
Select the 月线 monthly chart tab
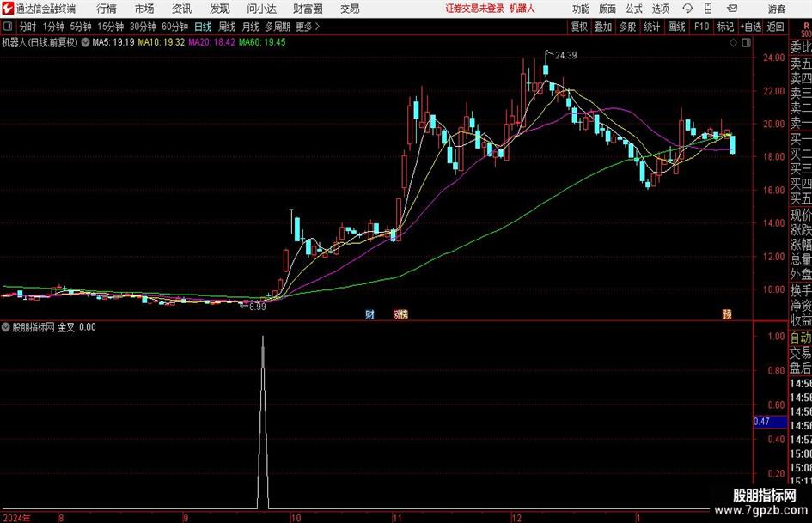[251, 27]
